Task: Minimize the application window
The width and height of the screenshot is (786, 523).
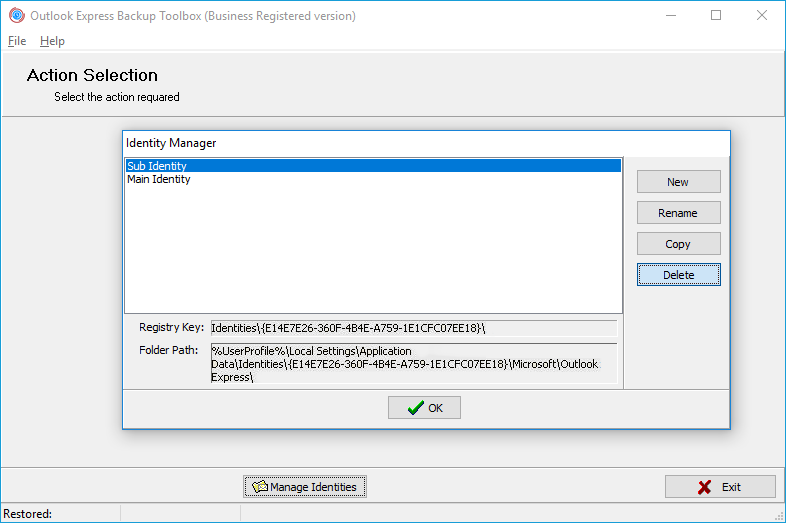Action: 670,15
